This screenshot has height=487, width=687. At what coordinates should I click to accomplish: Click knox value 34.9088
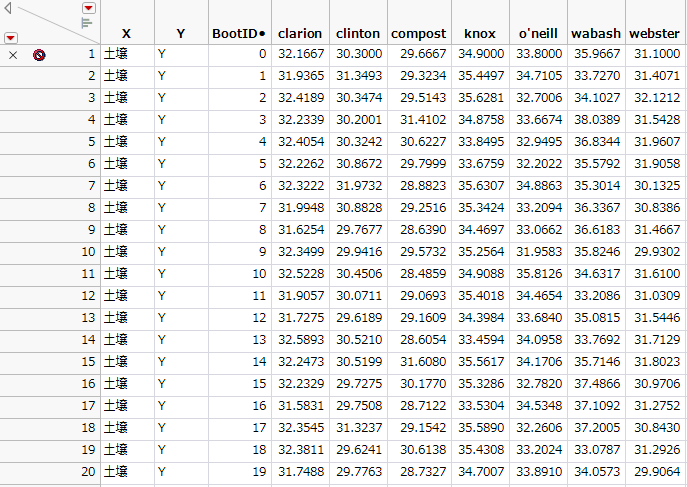coord(481,274)
